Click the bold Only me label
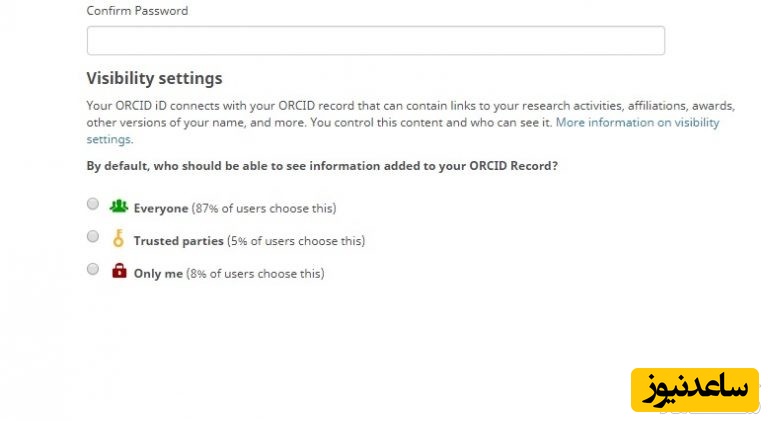The width and height of the screenshot is (768, 421). [x=158, y=274]
